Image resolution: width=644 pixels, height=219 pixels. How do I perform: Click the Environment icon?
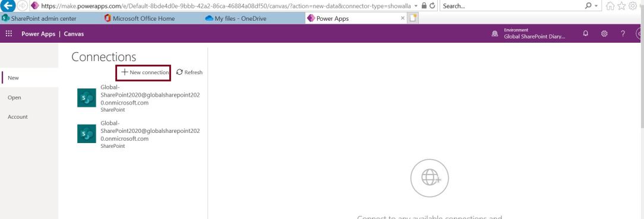coord(495,34)
